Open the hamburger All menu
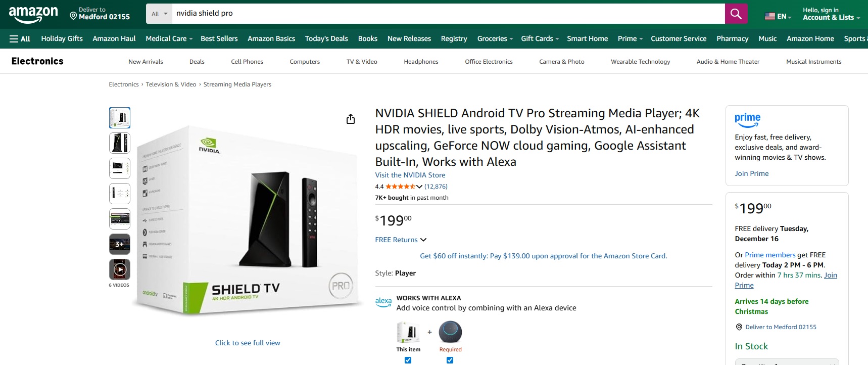This screenshot has height=365, width=868. coord(20,39)
